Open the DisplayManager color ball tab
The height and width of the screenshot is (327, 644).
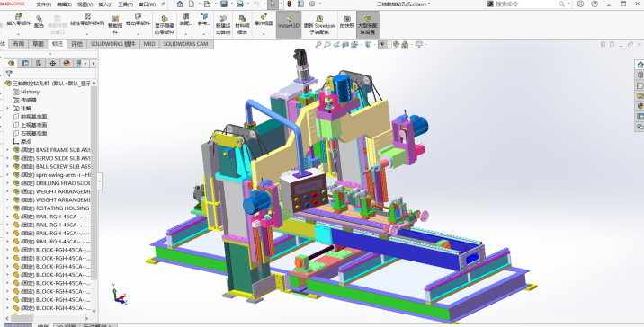(67, 63)
